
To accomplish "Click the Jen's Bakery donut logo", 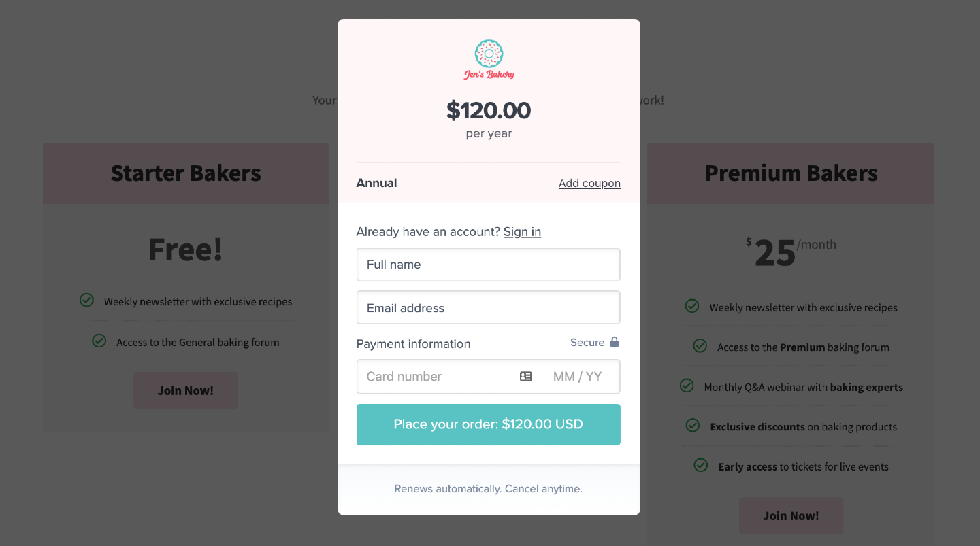I will click(x=489, y=60).
